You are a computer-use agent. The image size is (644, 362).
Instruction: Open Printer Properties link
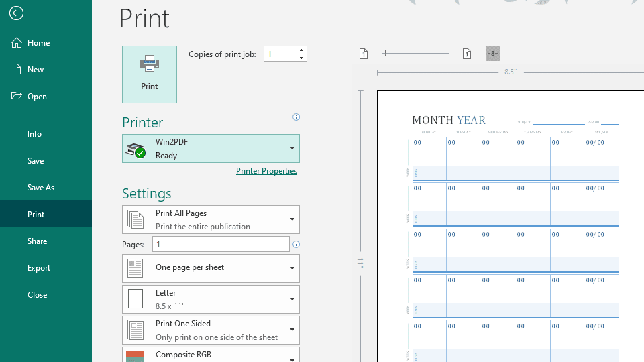point(266,171)
